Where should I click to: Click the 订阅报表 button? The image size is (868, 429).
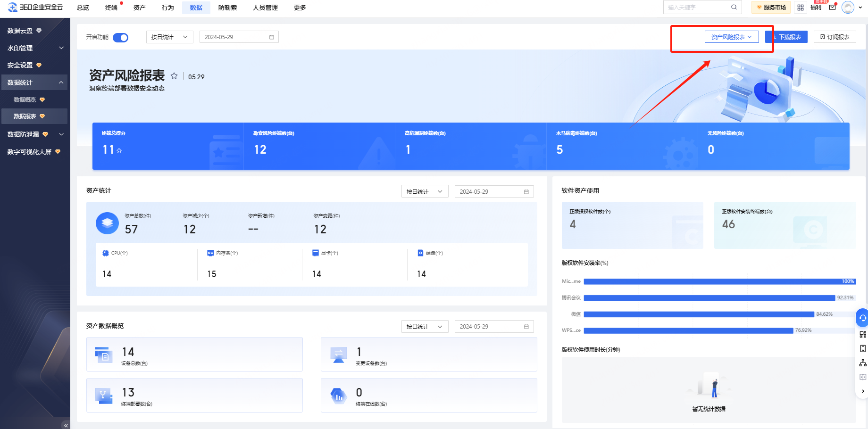(x=835, y=37)
